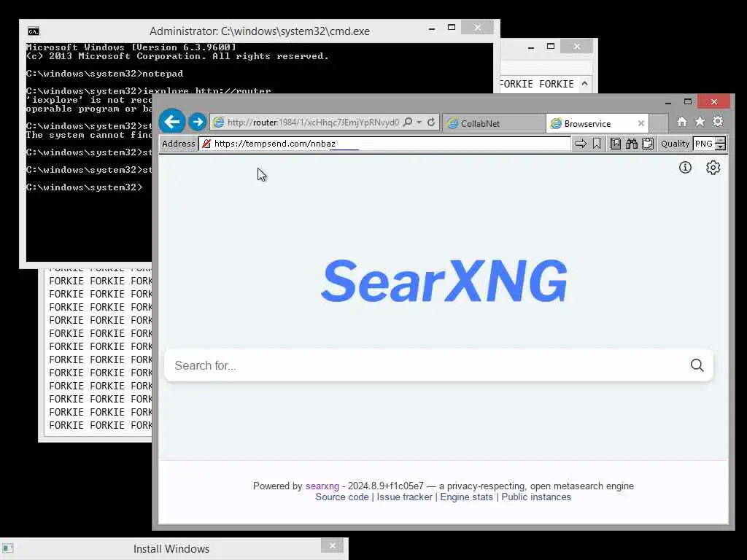Click the 'Quality' label in Browservice bar
The height and width of the screenshot is (560, 747).
(675, 144)
